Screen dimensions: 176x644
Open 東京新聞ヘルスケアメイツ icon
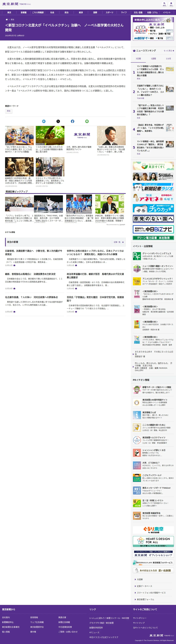tap(137, 440)
